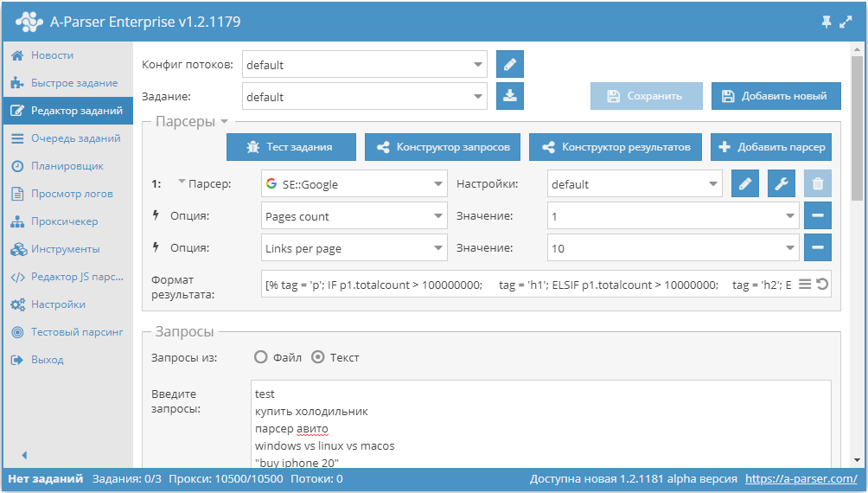
Task: Remove Pages count option minus button
Action: click(x=818, y=215)
